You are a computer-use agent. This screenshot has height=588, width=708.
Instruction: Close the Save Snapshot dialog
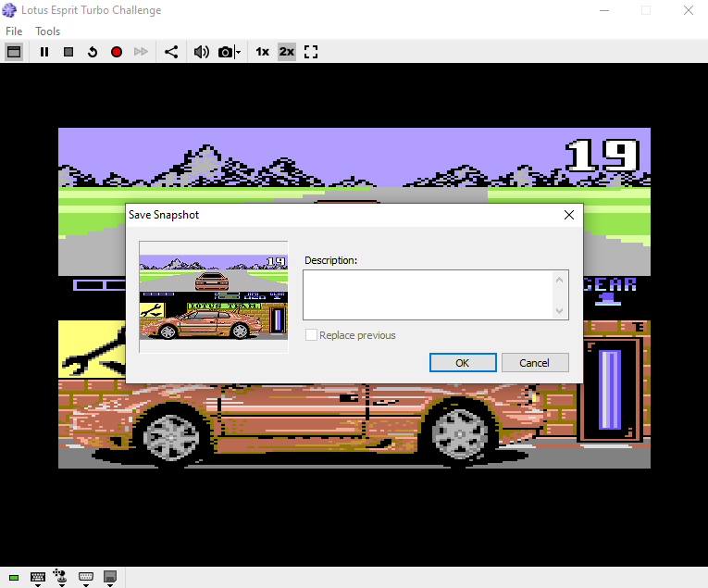569,215
